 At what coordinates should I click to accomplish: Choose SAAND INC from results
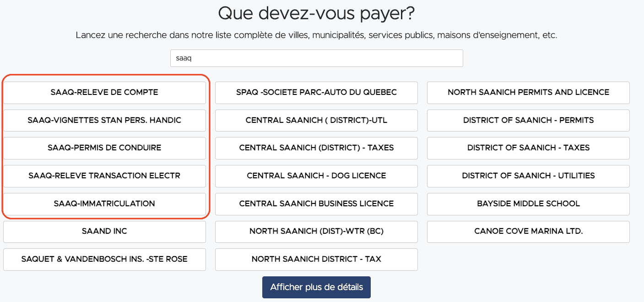104,231
